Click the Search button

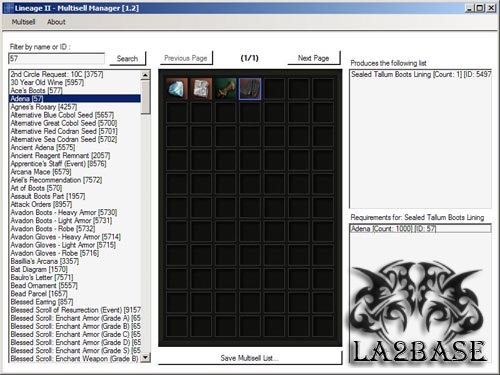click(x=127, y=59)
